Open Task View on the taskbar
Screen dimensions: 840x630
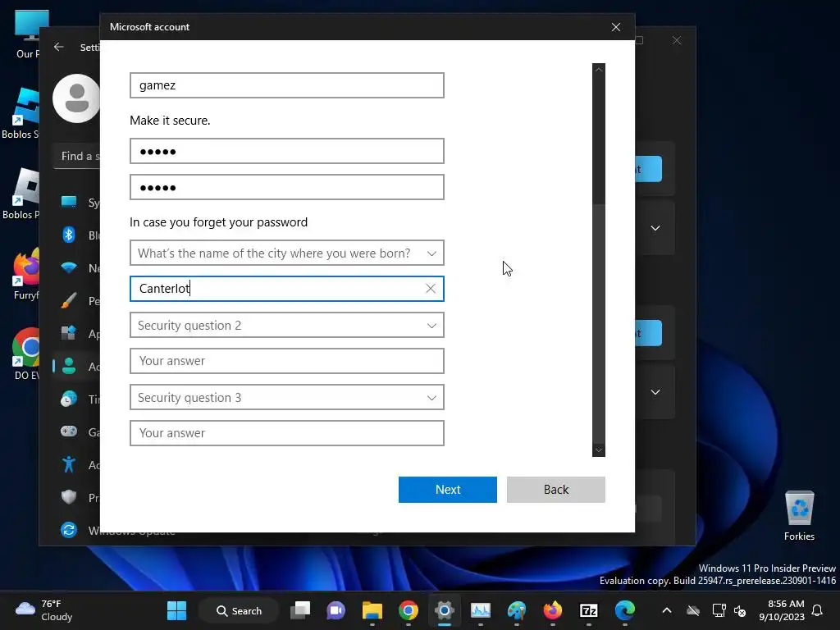(300, 610)
